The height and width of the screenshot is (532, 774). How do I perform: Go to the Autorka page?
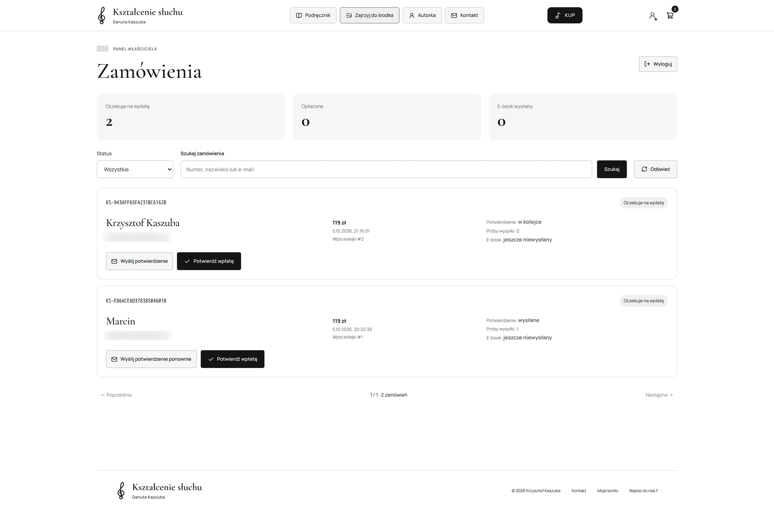tap(422, 15)
